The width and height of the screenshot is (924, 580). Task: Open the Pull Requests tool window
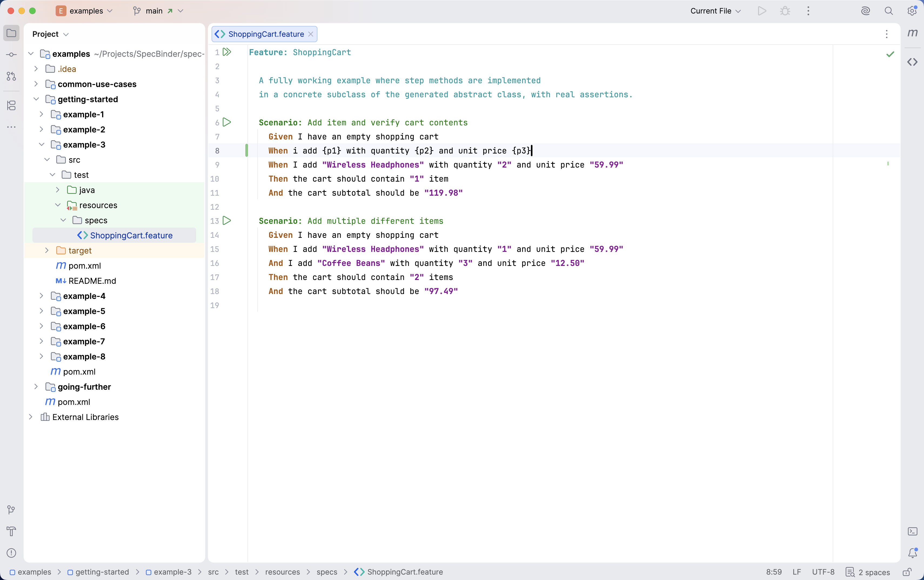coord(12,76)
